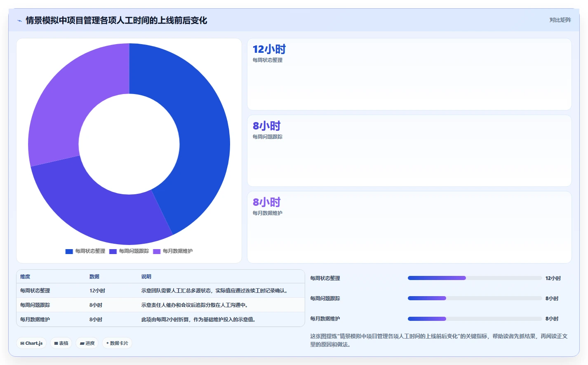Click the summary paragraph starting 这张图提炼
The height and width of the screenshot is (365, 588).
(x=439, y=340)
